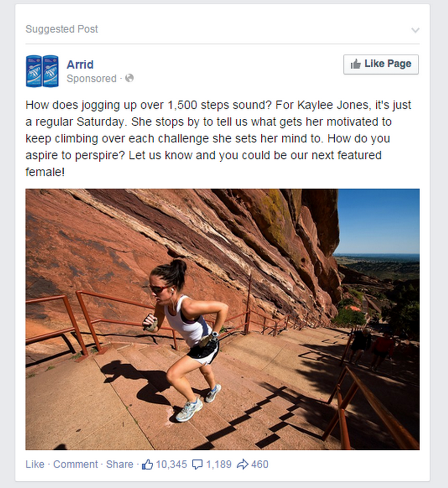448x488 pixels.
Task: Click the thumbs-up icon inside Like Page
Action: (355, 64)
